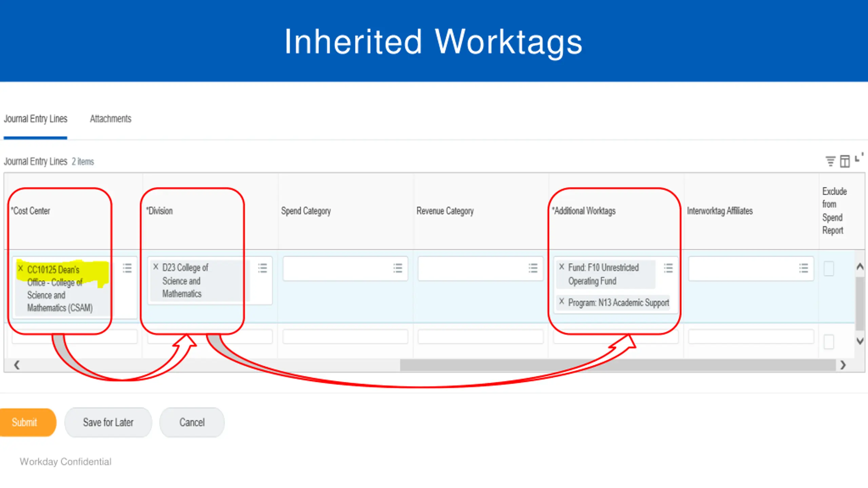
Task: Click the Save for Later button
Action: pos(108,422)
